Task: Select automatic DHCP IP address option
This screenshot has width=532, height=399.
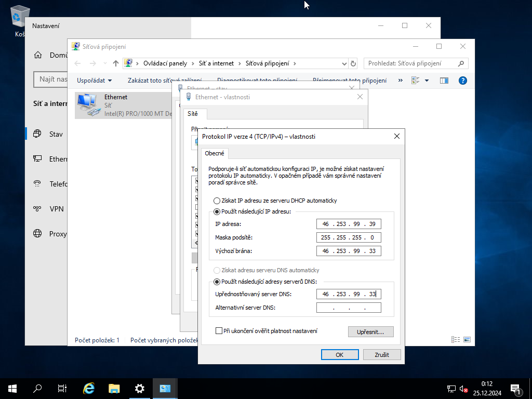Action: click(217, 201)
